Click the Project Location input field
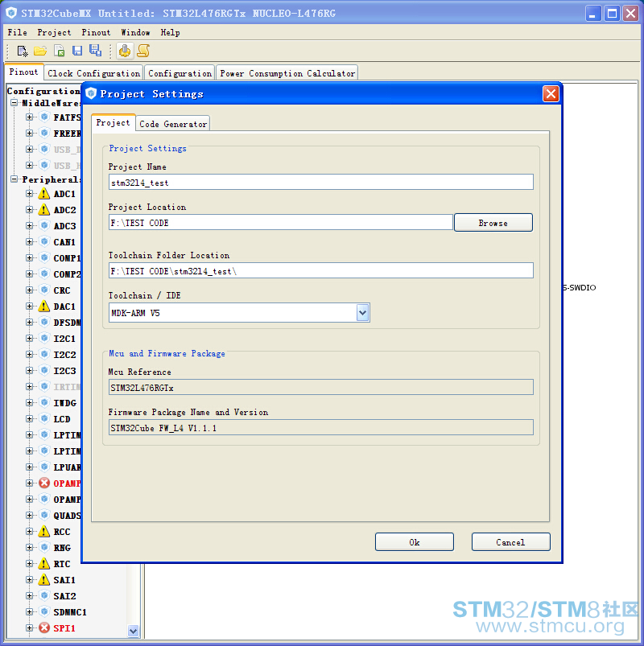Image resolution: width=644 pixels, height=646 pixels. [280, 223]
